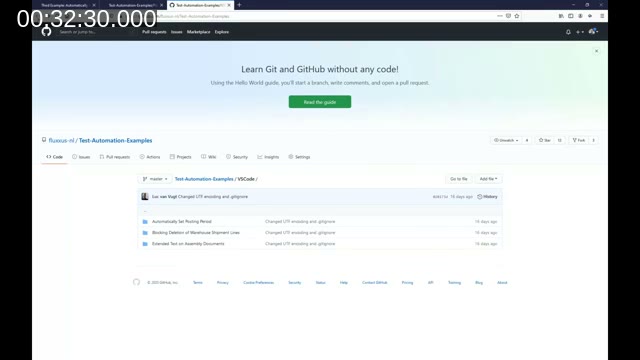Screen dimensions: 640x360
Task: Open the fluxxus-nl owner link
Action: 61,140
